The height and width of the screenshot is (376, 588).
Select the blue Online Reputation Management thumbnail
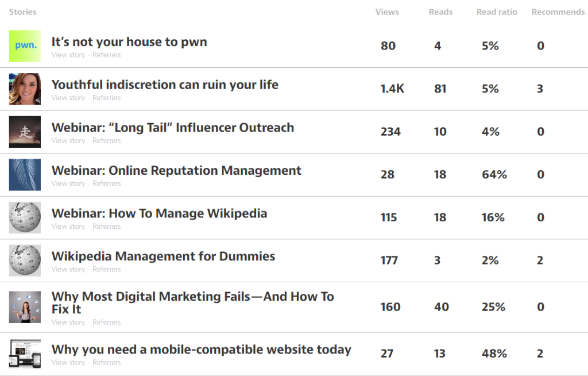(x=25, y=175)
